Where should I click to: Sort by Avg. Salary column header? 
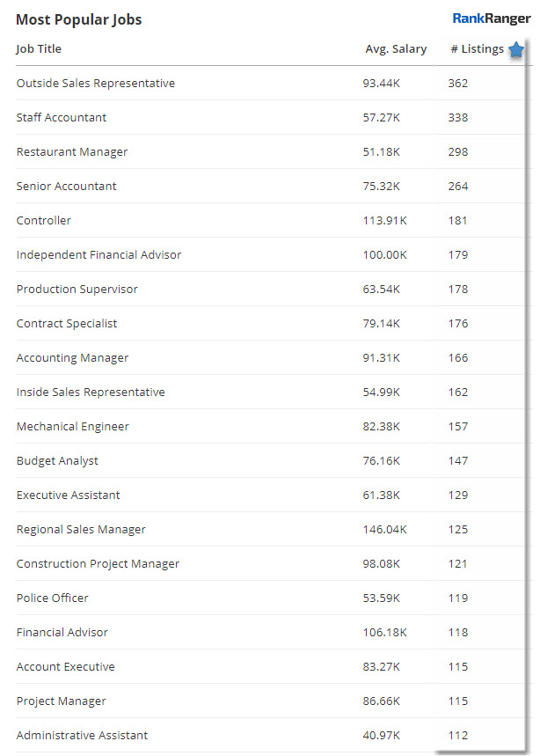tap(396, 49)
